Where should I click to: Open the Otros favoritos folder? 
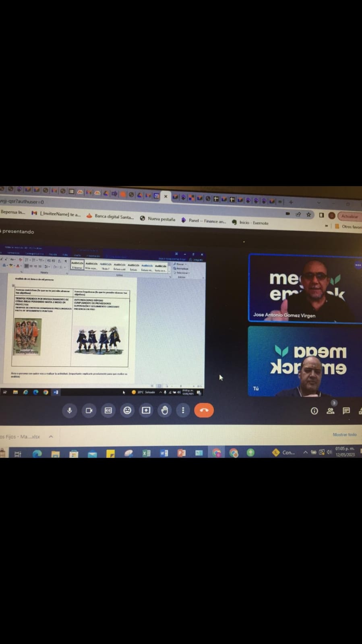pos(348,227)
